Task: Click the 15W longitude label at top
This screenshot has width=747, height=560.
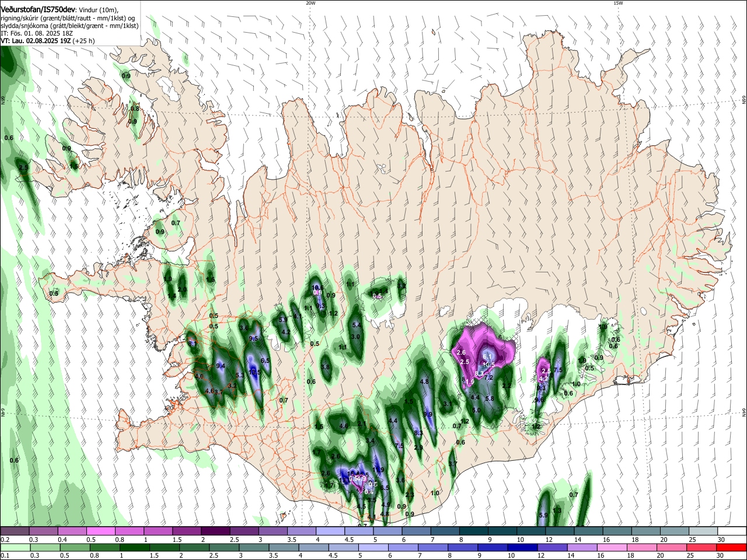Action: click(x=618, y=3)
